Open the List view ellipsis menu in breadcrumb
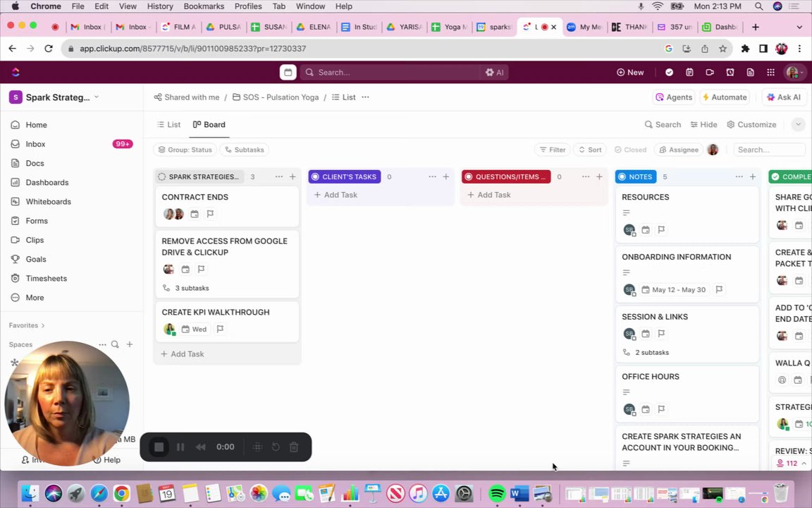Image resolution: width=812 pixels, height=508 pixels. click(365, 97)
